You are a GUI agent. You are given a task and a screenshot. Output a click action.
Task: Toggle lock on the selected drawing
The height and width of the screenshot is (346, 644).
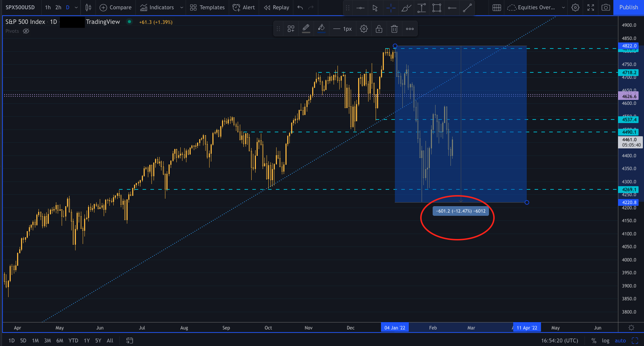[379, 29]
